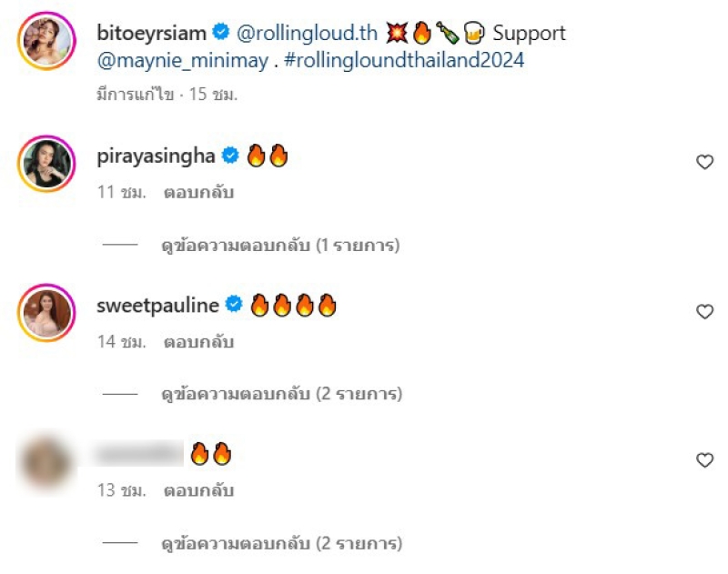Toggle heart on the blurred user's comment
The width and height of the screenshot is (728, 574).
[704, 460]
